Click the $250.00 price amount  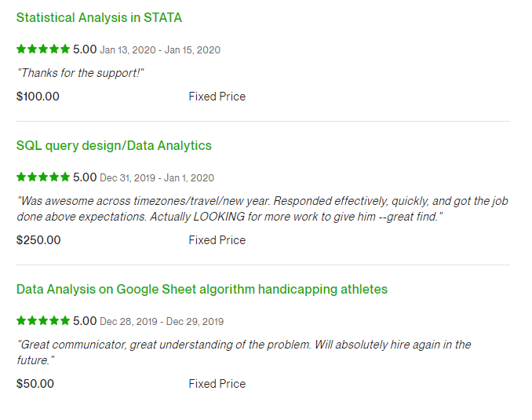click(38, 240)
